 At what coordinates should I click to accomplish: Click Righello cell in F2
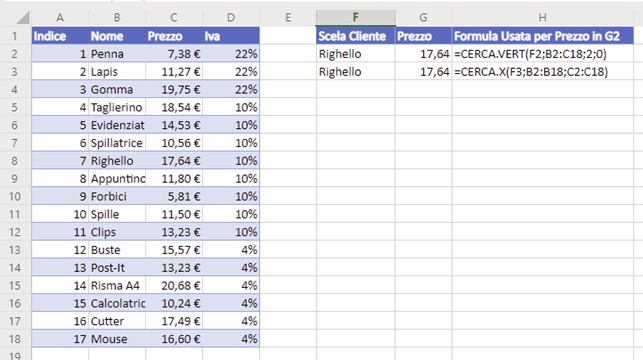(356, 54)
